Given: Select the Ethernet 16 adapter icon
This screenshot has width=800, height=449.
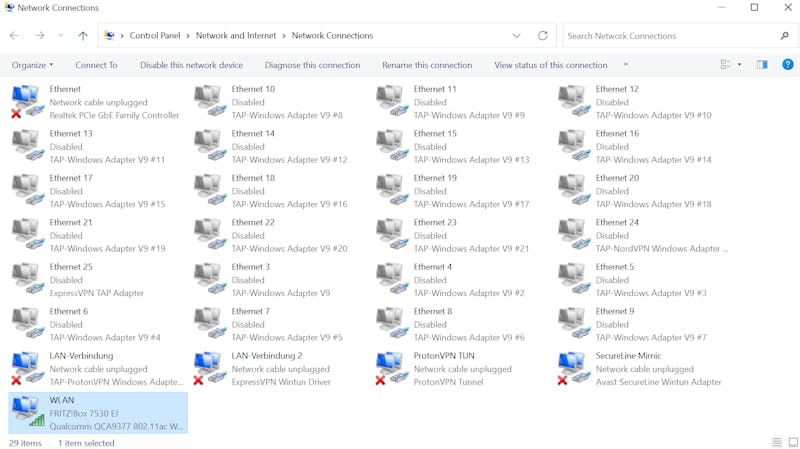Looking at the screenshot, I should [x=574, y=145].
